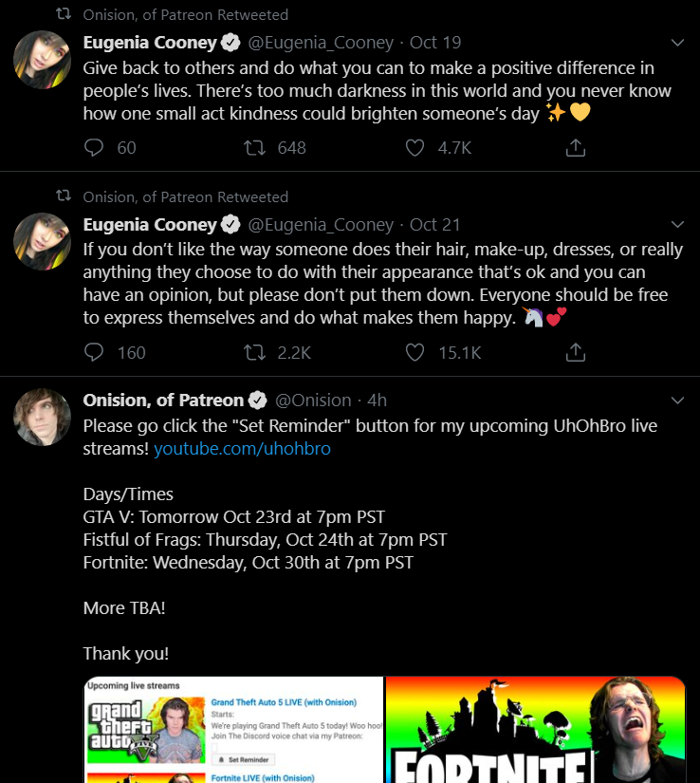This screenshot has width=700, height=783.
Task: Expand the options chevron on Onision's 4h tweet
Action: 677,400
